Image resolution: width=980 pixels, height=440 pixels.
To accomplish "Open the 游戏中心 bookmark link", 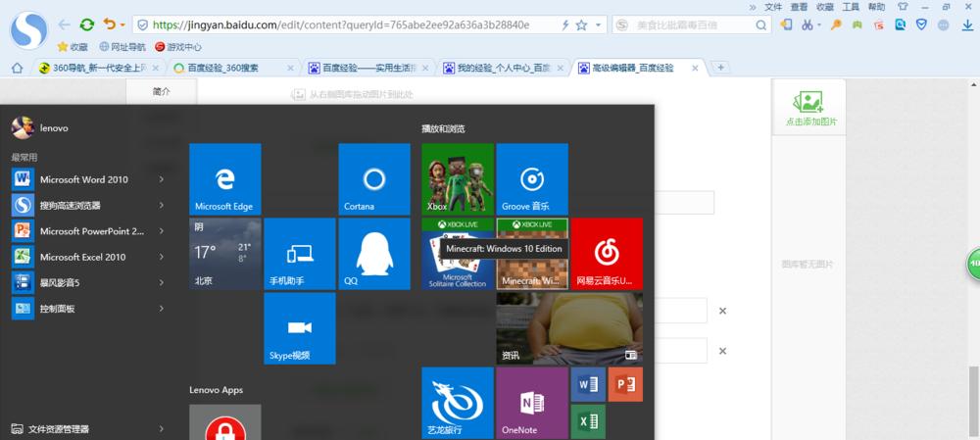I will coord(178,47).
